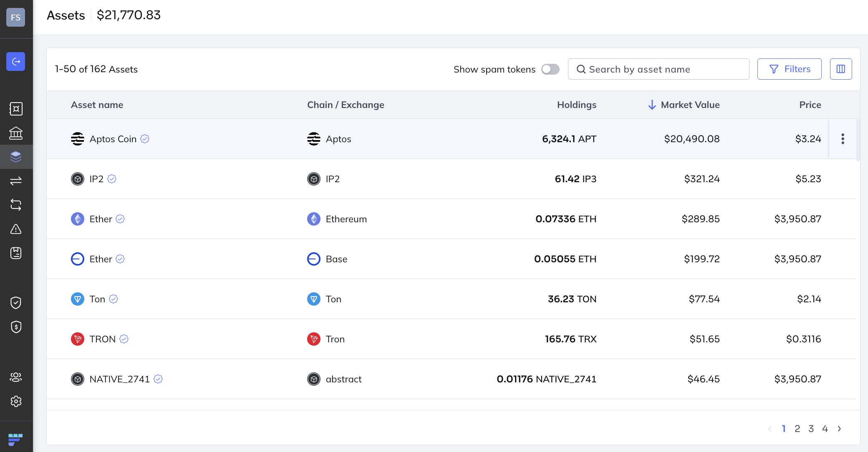Image resolution: width=868 pixels, height=452 pixels.
Task: Click the table vertical scrollbar
Action: (858, 141)
